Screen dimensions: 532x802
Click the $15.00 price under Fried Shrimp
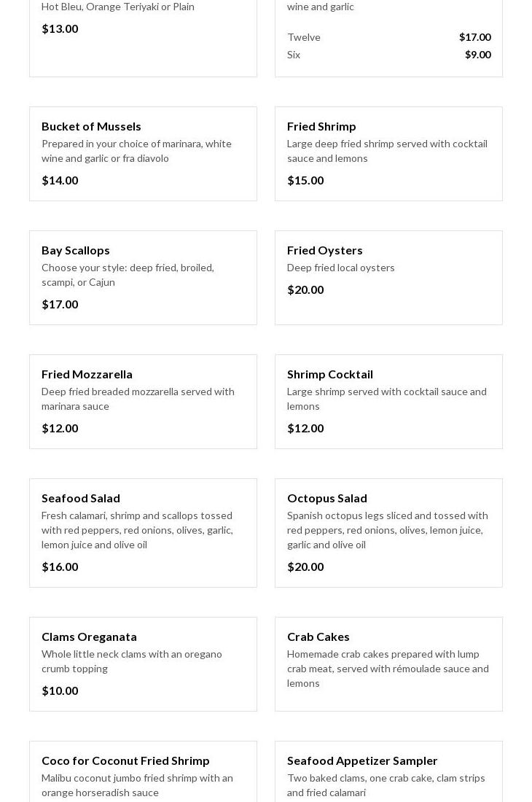[x=305, y=180]
